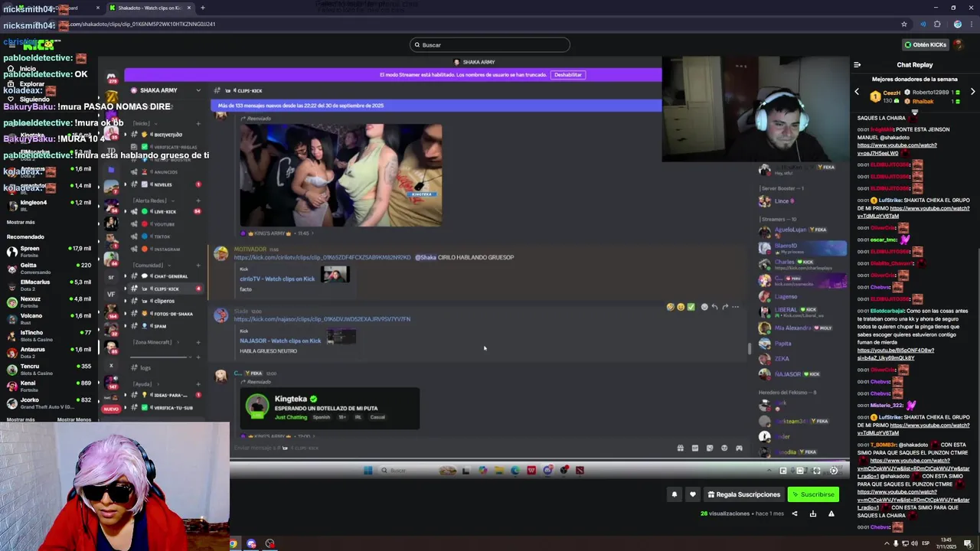
Task: Report the clip via warning icon
Action: point(831,514)
